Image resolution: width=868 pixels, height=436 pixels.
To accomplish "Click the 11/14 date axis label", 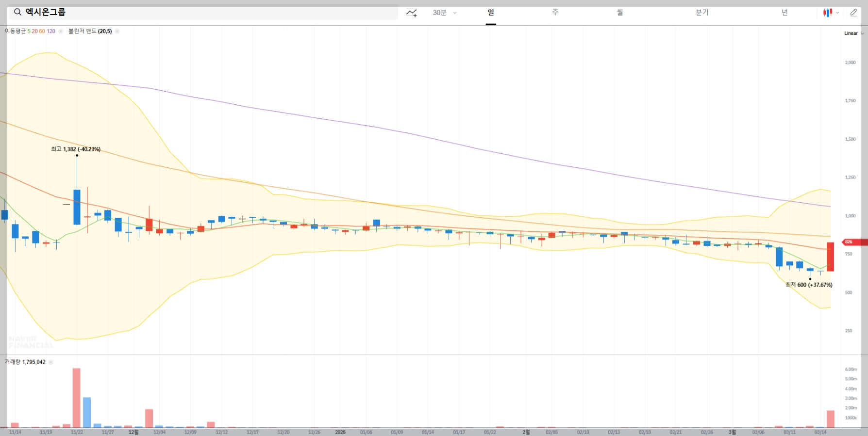I will coord(15,432).
